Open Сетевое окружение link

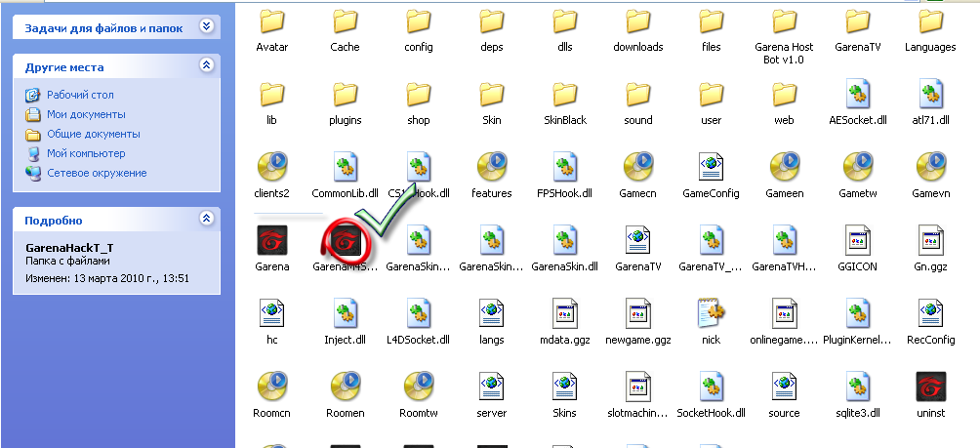click(x=97, y=173)
